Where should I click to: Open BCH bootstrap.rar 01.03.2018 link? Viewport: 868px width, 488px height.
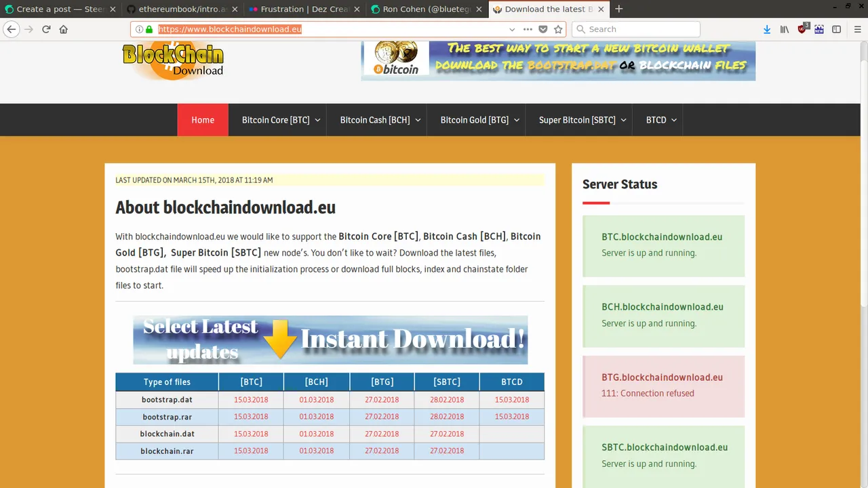tap(317, 417)
